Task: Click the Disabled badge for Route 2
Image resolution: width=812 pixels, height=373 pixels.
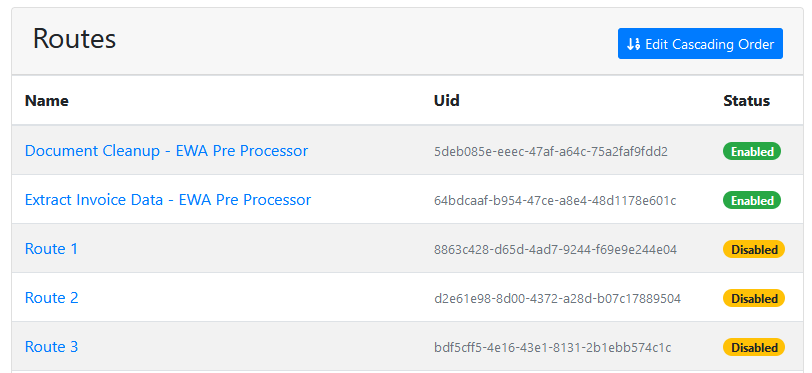Action: click(x=754, y=298)
